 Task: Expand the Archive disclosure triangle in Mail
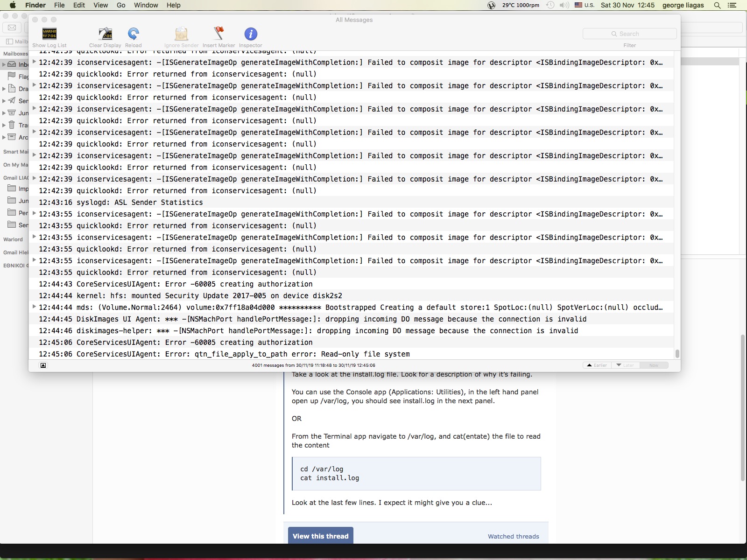click(4, 137)
